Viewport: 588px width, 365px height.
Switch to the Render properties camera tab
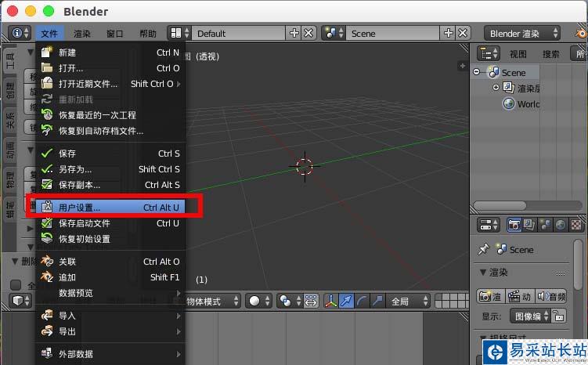[514, 225]
